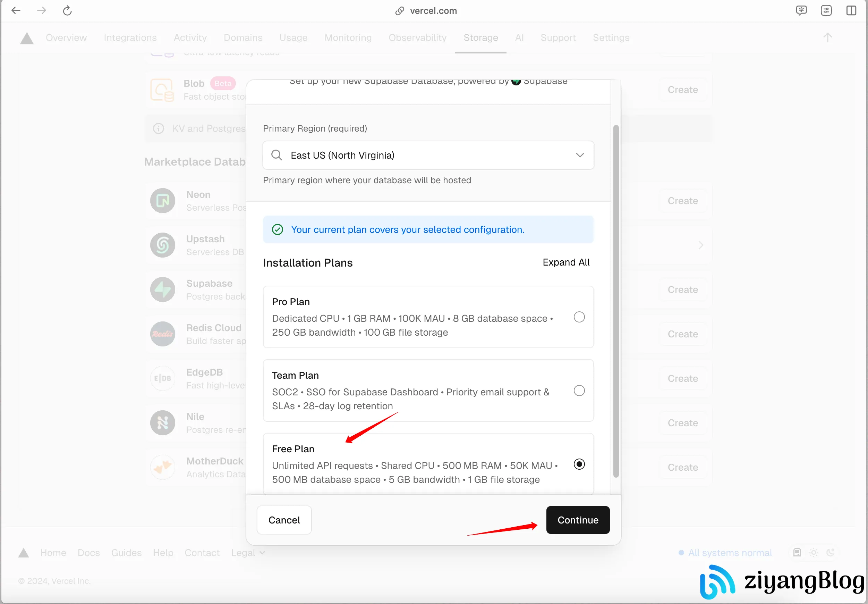Click the Nile logo
Viewport: 868px width, 604px height.
click(163, 423)
